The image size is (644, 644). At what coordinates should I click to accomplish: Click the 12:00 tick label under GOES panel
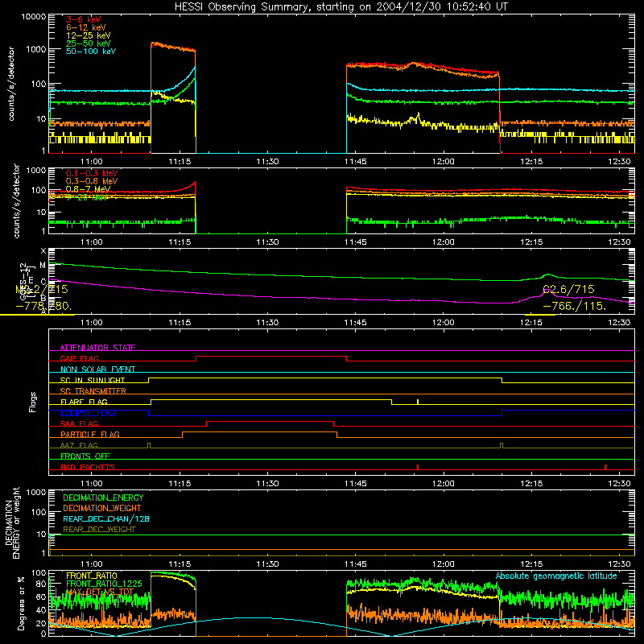(x=444, y=323)
